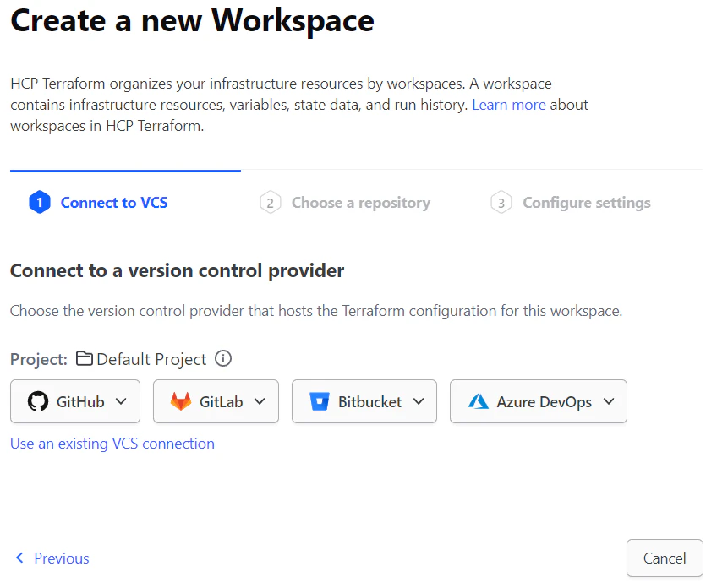The image size is (717, 588).
Task: Use an existing VCS connection link
Action: click(x=112, y=444)
